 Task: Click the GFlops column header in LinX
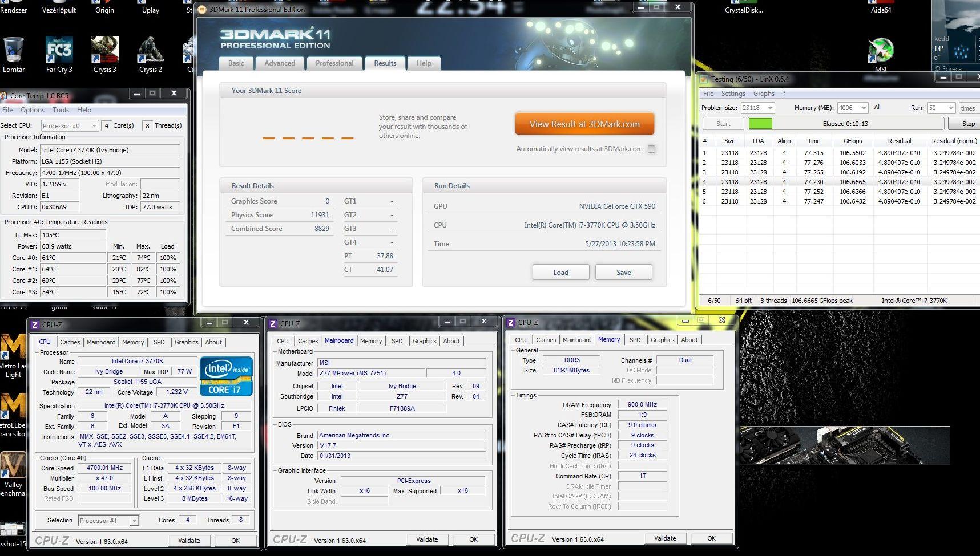(x=853, y=141)
